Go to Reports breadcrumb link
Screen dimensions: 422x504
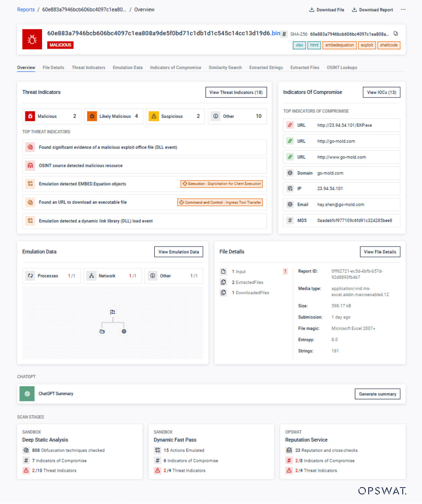26,10
